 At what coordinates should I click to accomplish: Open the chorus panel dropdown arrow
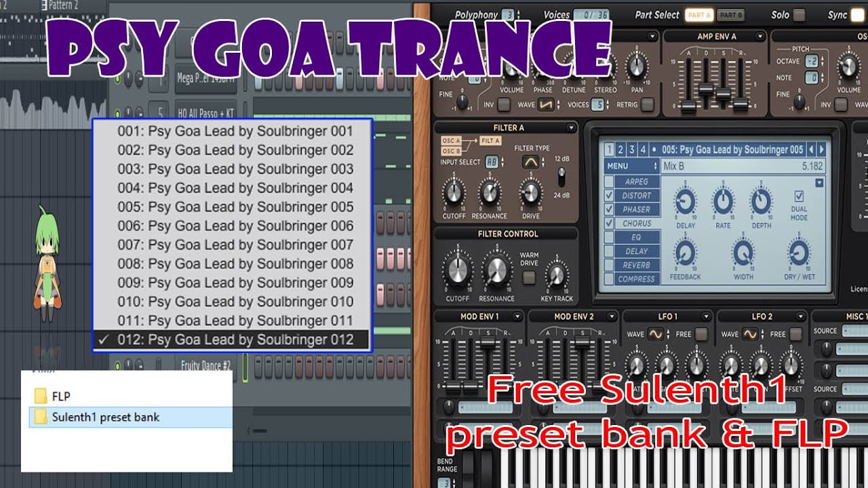click(819, 182)
